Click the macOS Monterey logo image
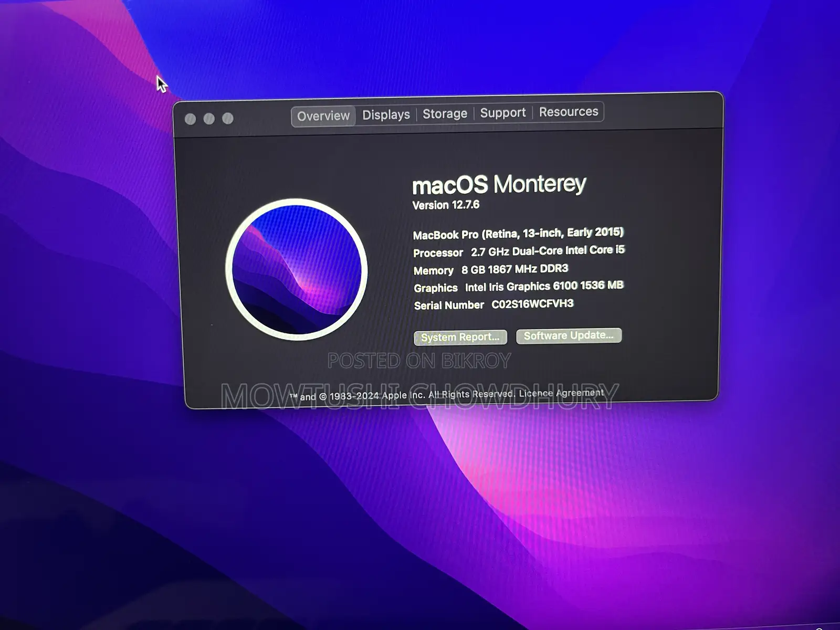This screenshot has width=840, height=630. (x=297, y=269)
